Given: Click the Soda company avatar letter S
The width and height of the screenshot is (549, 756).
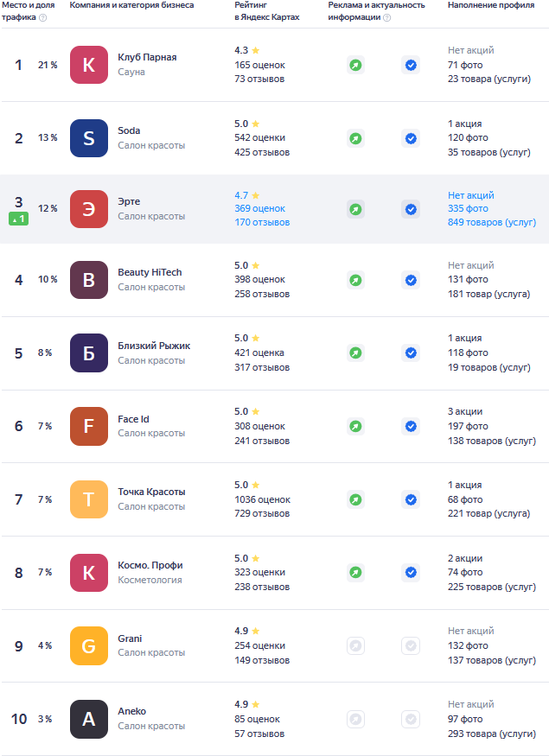Looking at the screenshot, I should (89, 138).
